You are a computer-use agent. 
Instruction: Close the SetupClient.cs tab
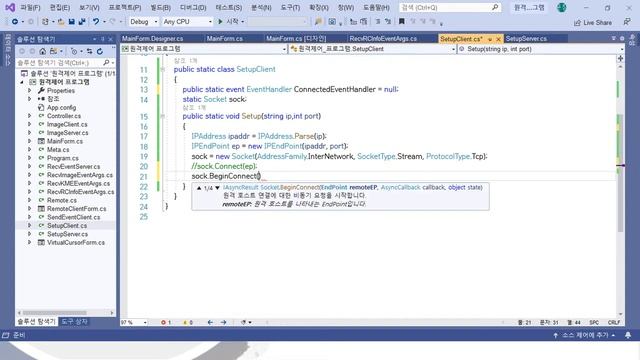(x=498, y=39)
